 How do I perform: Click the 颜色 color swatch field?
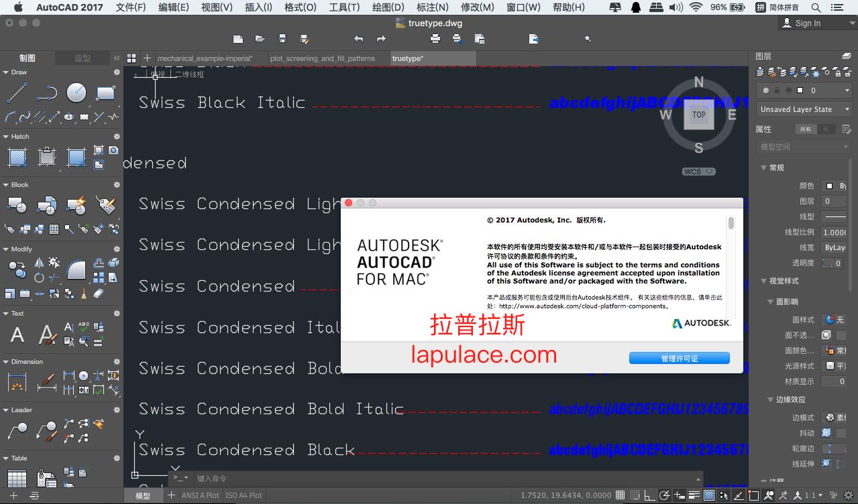[x=835, y=186]
